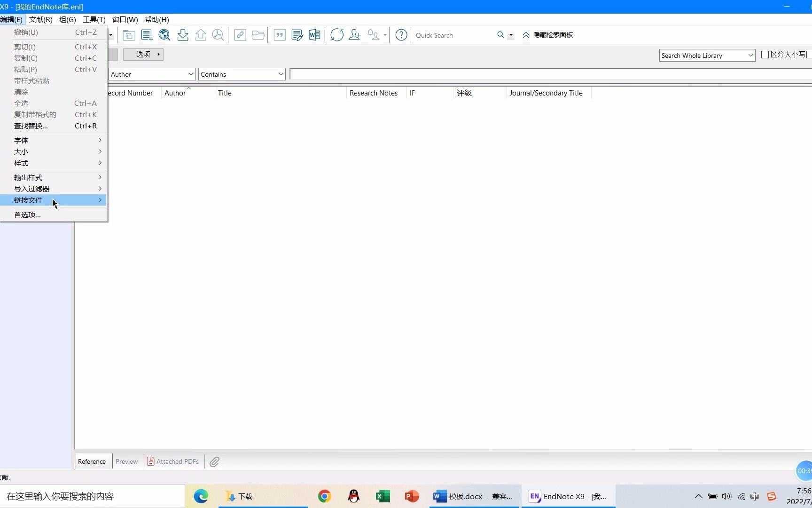
Task: Close the 编辑(E) menu
Action: click(x=11, y=19)
